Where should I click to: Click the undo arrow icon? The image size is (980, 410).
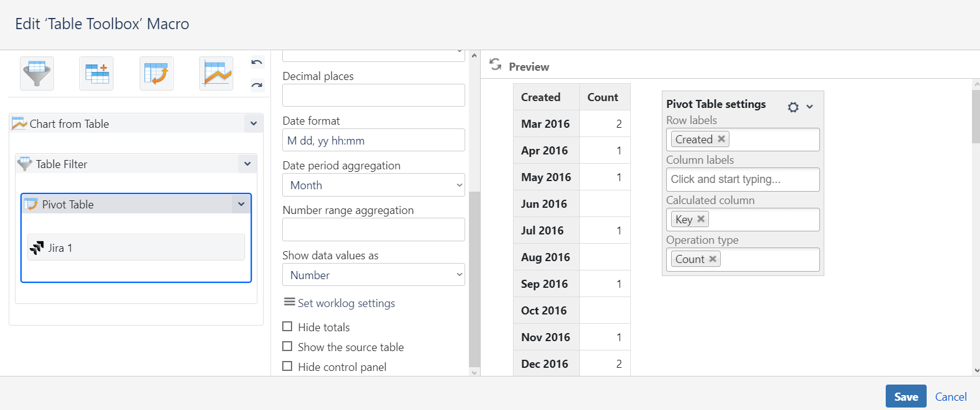tap(257, 62)
